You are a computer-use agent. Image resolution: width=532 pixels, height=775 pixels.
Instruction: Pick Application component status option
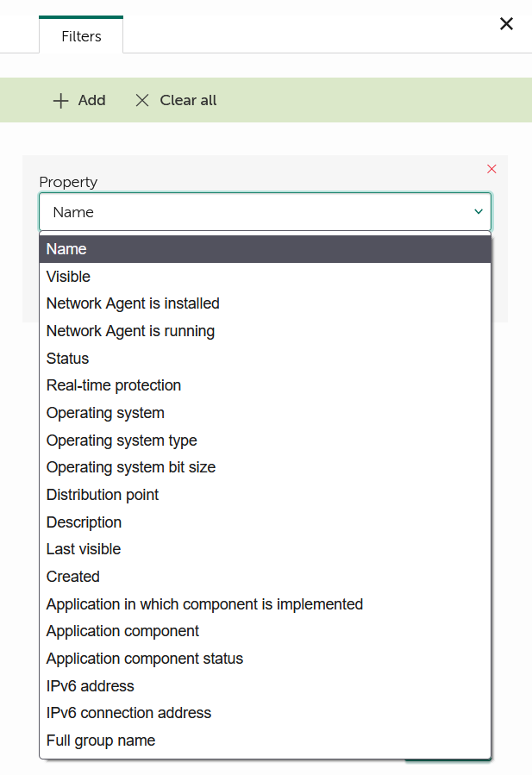pyautogui.click(x=145, y=659)
